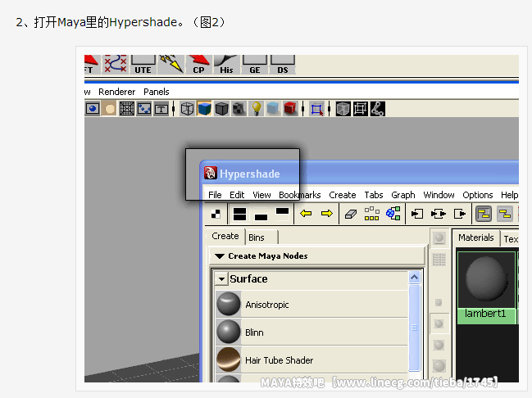Toggle the grid display icon in panel toolbar
The image size is (532, 398).
click(x=126, y=109)
